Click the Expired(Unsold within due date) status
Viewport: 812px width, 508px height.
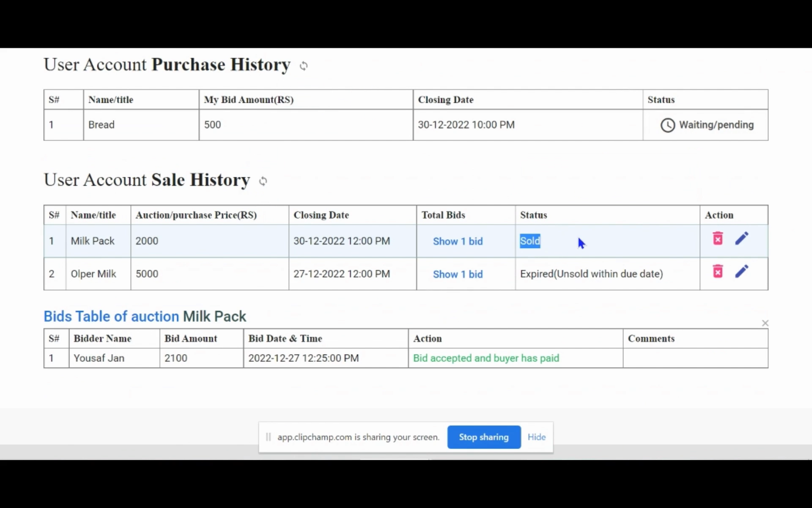591,274
